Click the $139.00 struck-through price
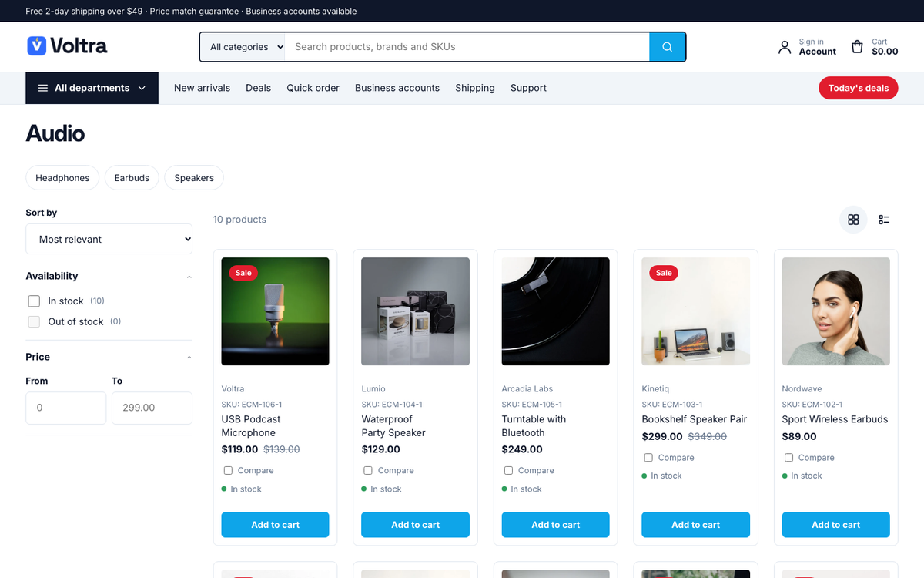 click(282, 449)
